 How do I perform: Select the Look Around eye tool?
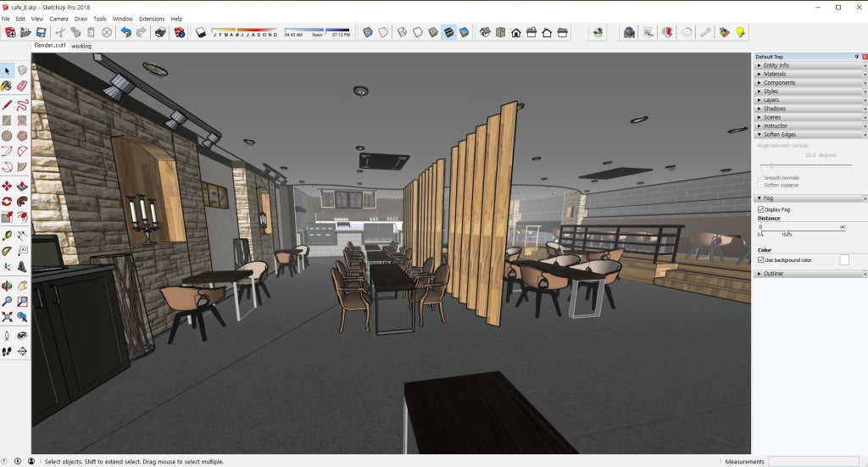pos(22,336)
